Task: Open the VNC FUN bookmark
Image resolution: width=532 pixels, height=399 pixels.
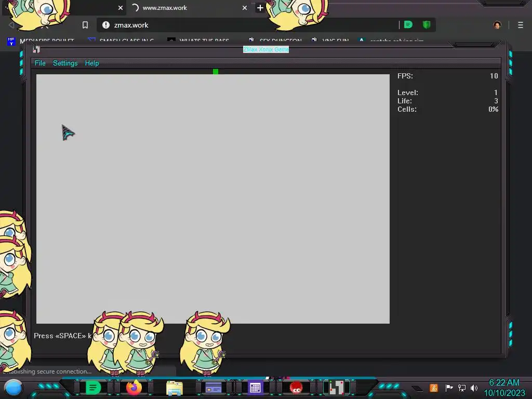Action: coord(330,41)
